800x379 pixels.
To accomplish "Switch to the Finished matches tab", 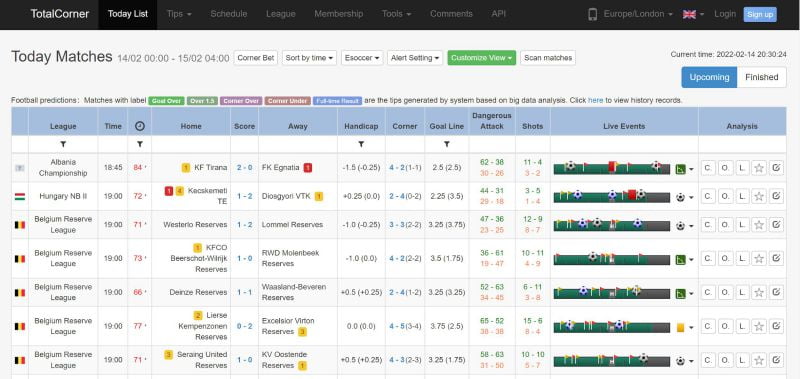I will (762, 78).
